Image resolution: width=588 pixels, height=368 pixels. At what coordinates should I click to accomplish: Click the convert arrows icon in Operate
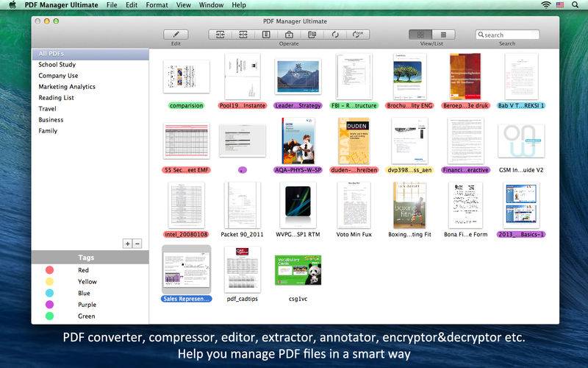pyautogui.click(x=335, y=35)
